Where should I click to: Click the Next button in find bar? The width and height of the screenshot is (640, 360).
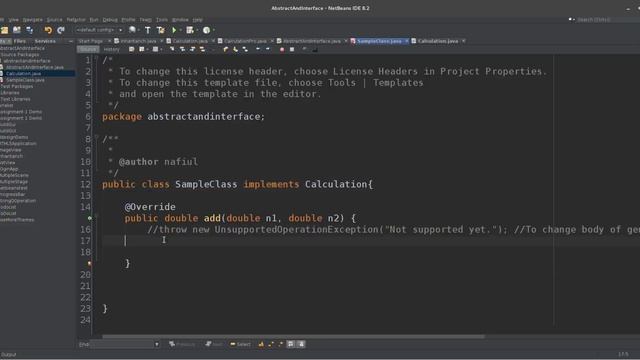pyautogui.click(x=214, y=344)
